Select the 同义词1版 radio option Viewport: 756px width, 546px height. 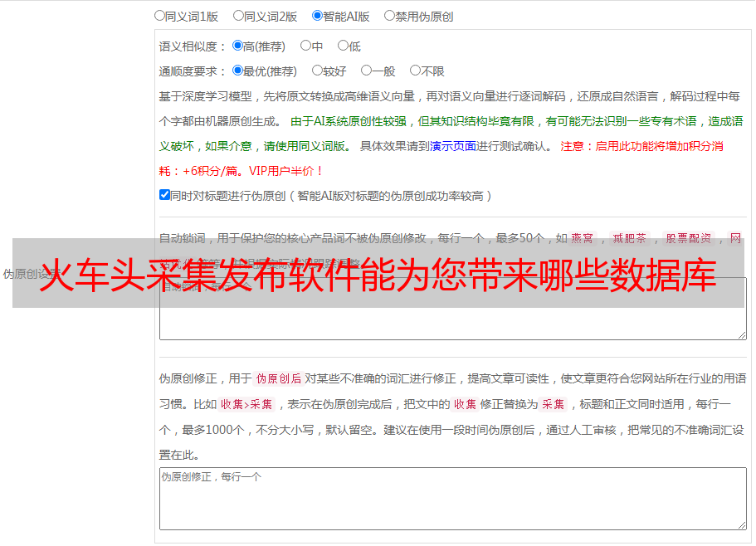159,16
